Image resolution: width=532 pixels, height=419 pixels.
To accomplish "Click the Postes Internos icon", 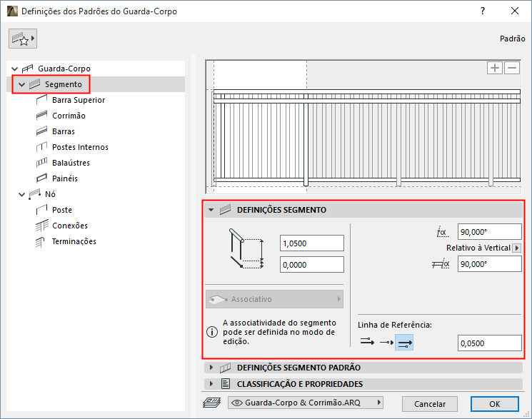I will coord(41,147).
